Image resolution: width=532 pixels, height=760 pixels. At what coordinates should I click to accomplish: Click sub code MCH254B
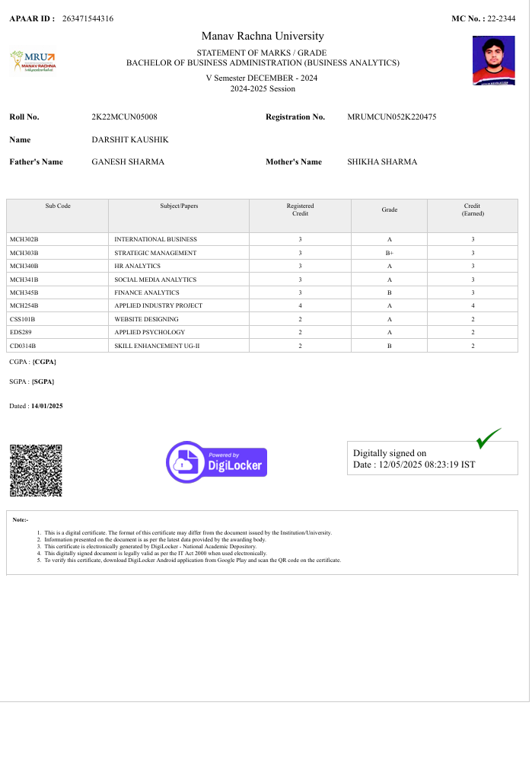(x=24, y=306)
